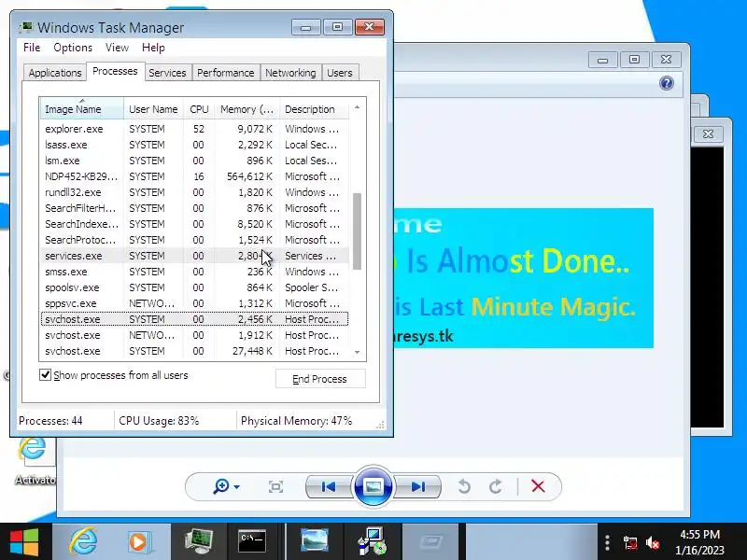The image size is (747, 560).
Task: Select the SearchIndexe... process row
Action: [x=194, y=224]
